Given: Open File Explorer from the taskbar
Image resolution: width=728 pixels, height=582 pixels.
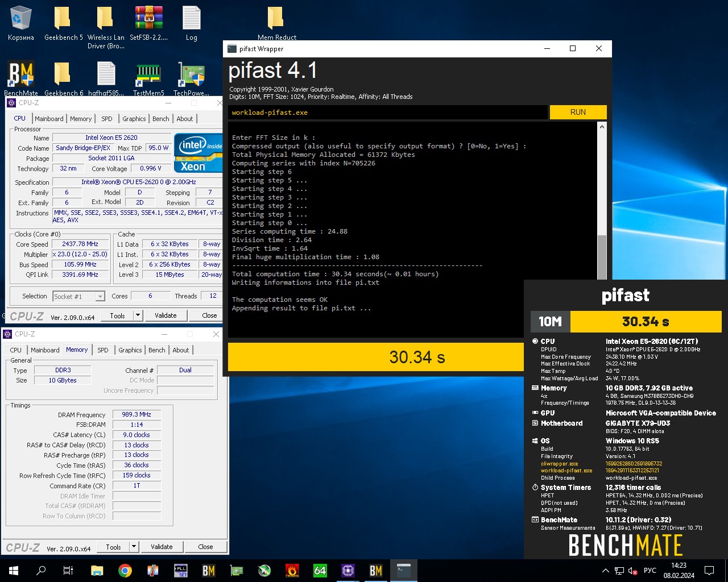Looking at the screenshot, I should 97,571.
